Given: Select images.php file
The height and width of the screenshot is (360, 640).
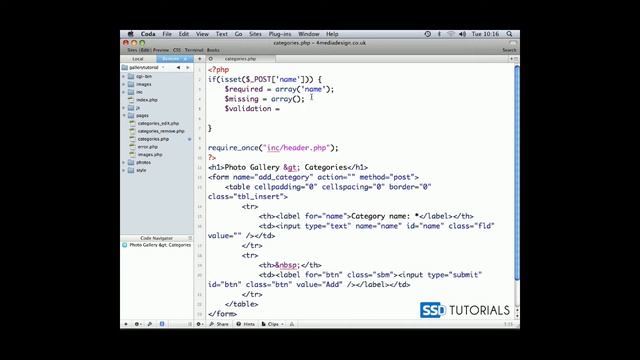Looking at the screenshot, I should click(x=150, y=154).
